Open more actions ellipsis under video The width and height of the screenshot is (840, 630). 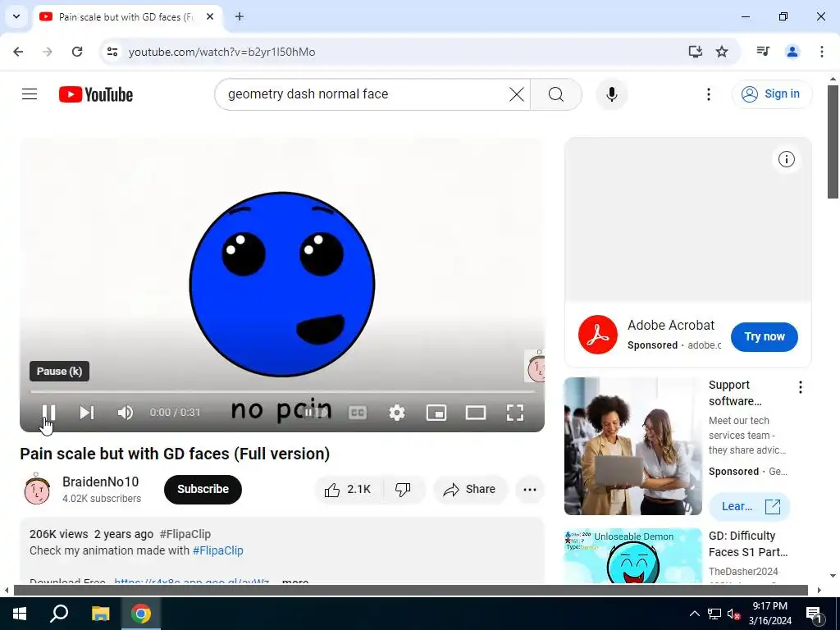[530, 489]
